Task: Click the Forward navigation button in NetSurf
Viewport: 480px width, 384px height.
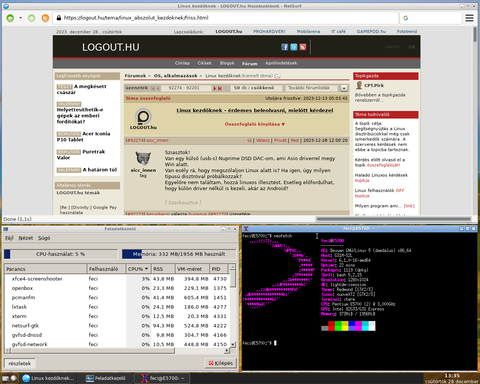Action: (32, 18)
